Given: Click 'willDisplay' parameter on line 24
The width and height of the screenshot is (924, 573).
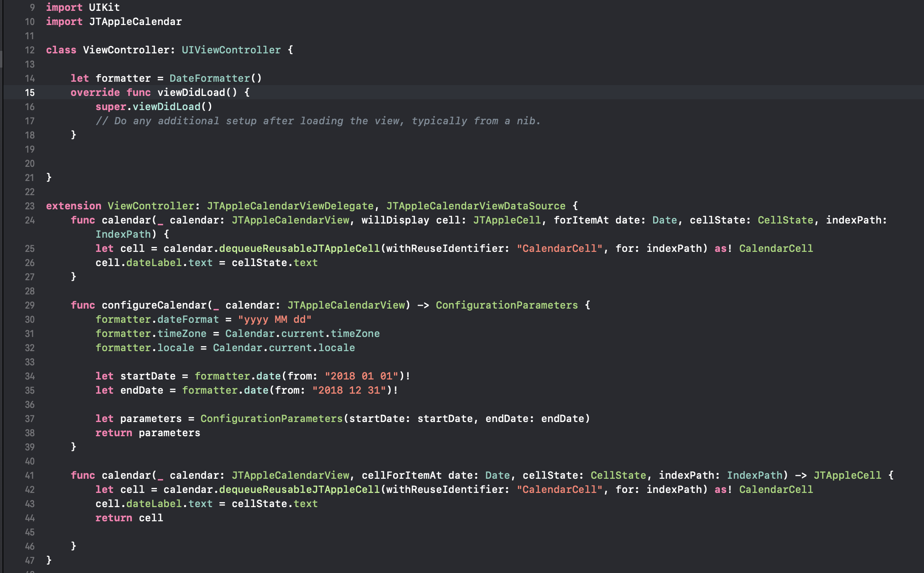Looking at the screenshot, I should coord(395,220).
